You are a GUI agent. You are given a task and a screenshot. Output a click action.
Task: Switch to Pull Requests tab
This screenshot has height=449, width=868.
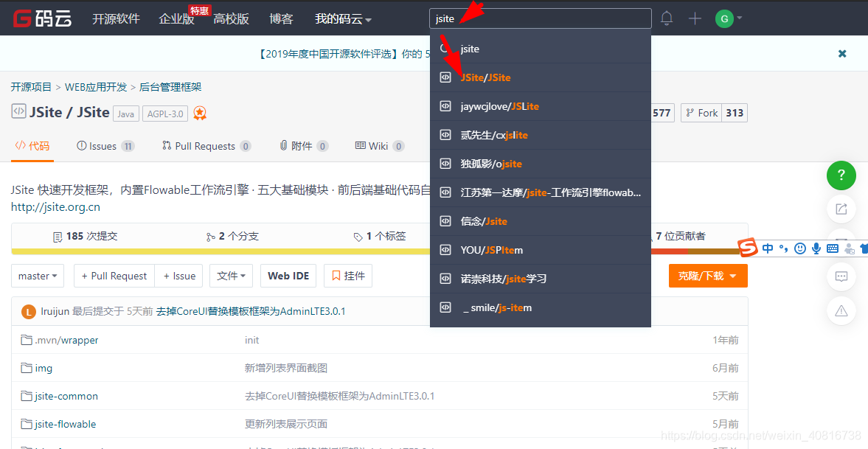(206, 146)
